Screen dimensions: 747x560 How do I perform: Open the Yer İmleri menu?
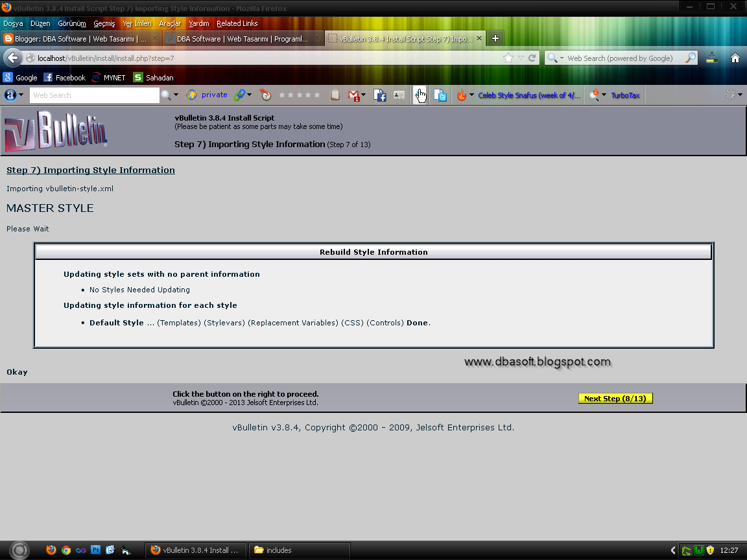[137, 23]
